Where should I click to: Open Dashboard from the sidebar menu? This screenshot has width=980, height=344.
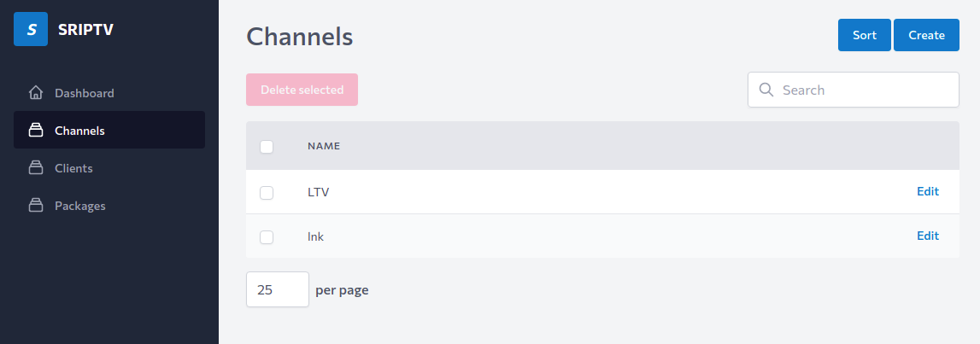coord(84,93)
